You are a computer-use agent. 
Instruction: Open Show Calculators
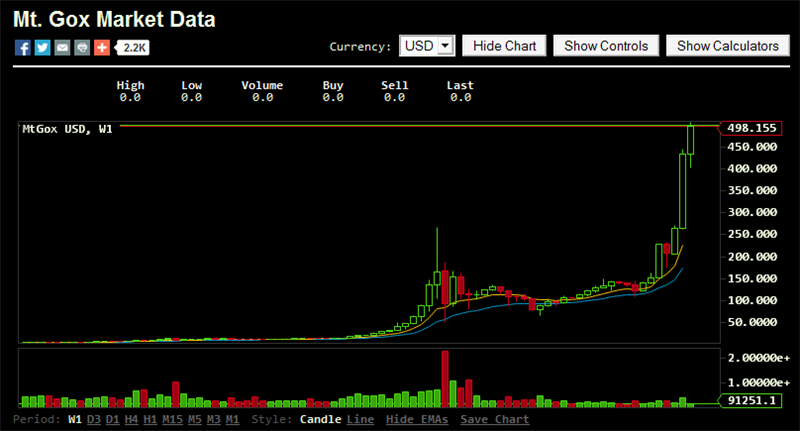pos(727,46)
